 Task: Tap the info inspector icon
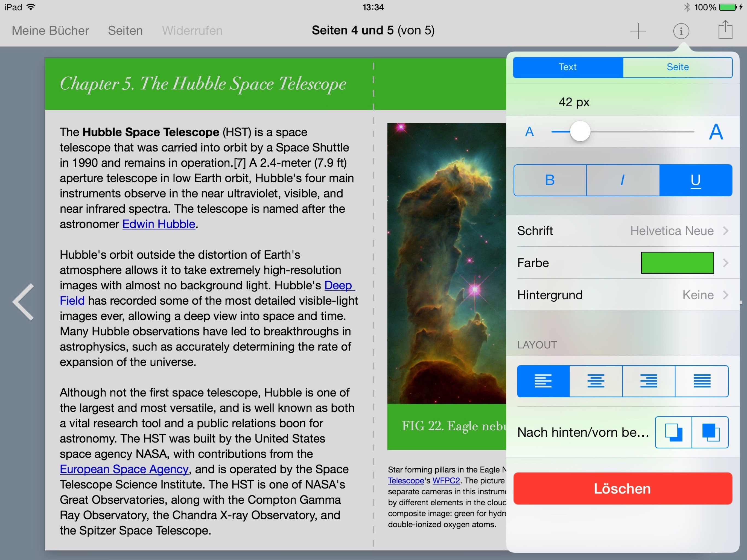pos(681,31)
